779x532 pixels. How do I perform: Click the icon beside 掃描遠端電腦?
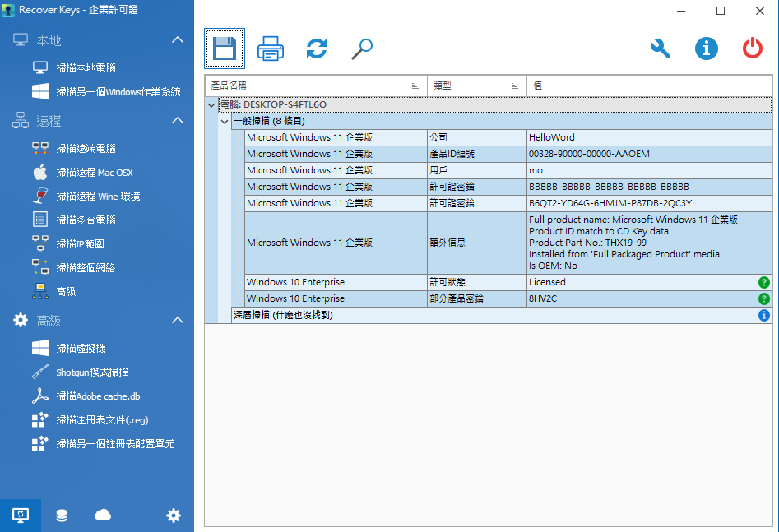(x=40, y=148)
